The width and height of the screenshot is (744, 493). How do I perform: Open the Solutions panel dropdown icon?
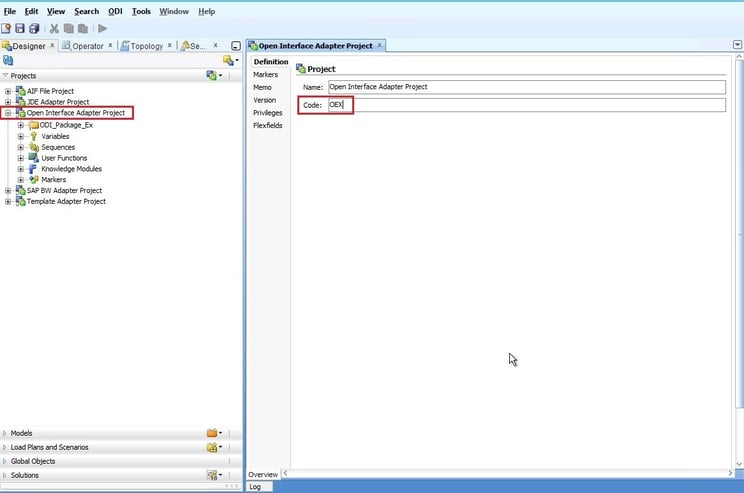[214, 475]
